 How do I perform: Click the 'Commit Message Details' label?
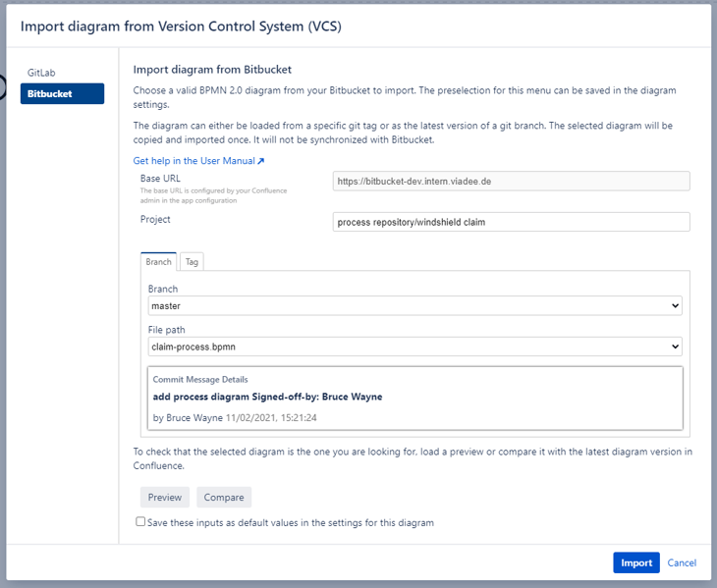click(200, 380)
